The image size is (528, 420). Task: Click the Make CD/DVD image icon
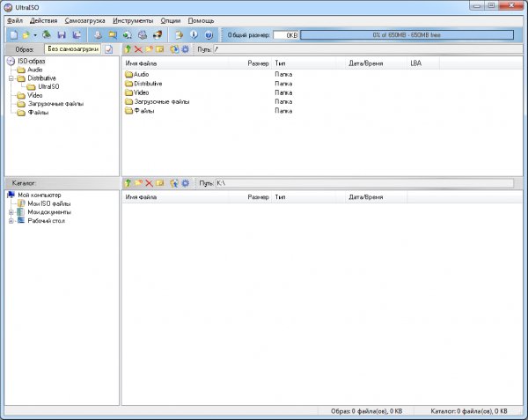[98, 35]
